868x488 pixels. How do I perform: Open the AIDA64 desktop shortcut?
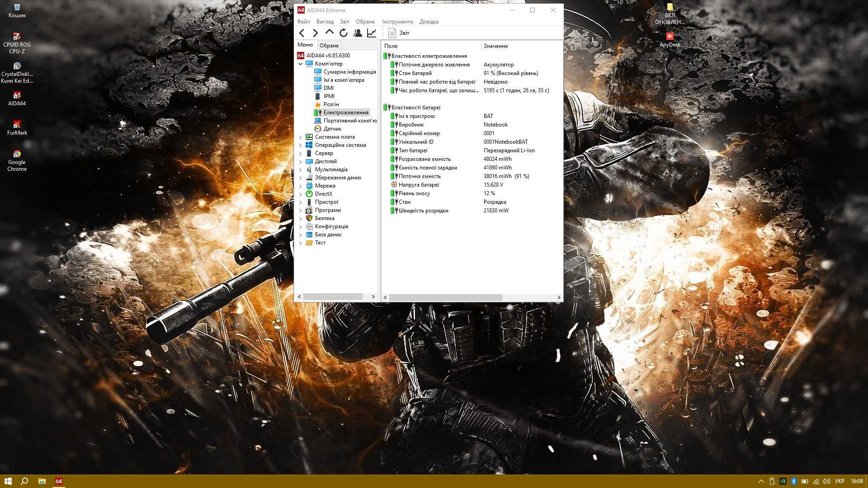tap(17, 99)
